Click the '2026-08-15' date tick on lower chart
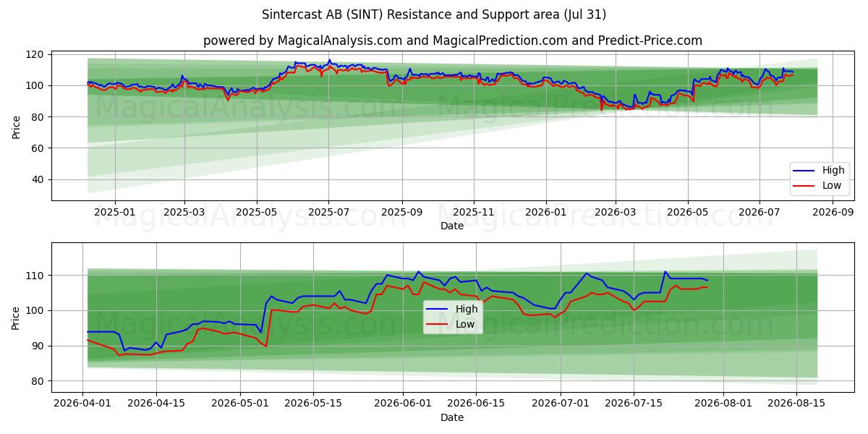The image size is (868, 434). (x=796, y=404)
